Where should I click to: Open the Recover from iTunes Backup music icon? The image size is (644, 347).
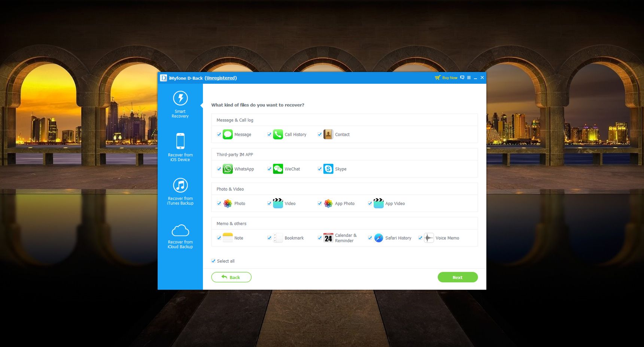[180, 185]
